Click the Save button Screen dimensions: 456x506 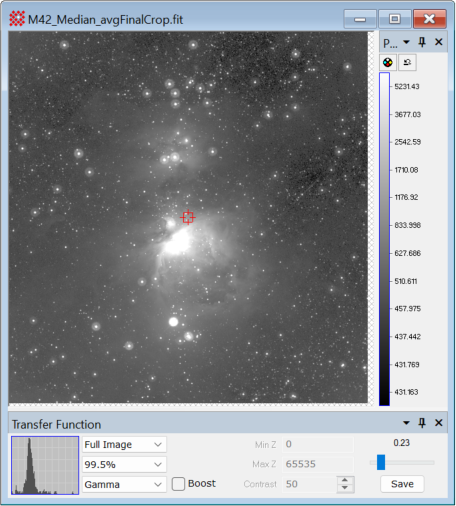pos(402,484)
